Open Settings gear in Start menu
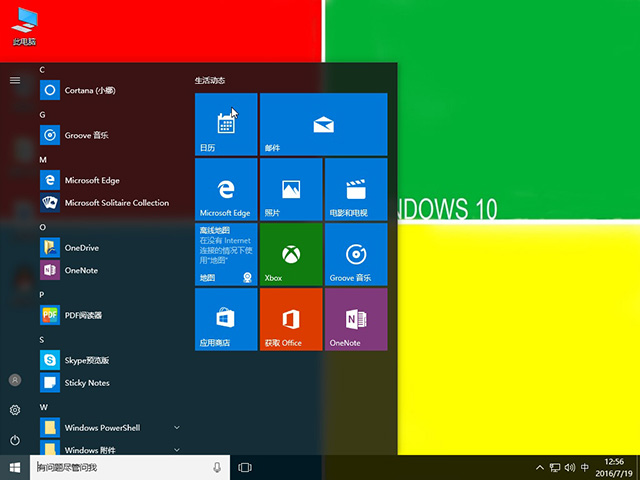640x480 pixels. pyautogui.click(x=15, y=410)
